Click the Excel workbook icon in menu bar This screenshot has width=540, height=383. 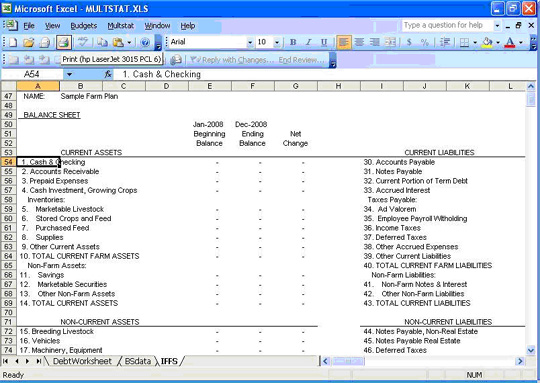[x=11, y=25]
